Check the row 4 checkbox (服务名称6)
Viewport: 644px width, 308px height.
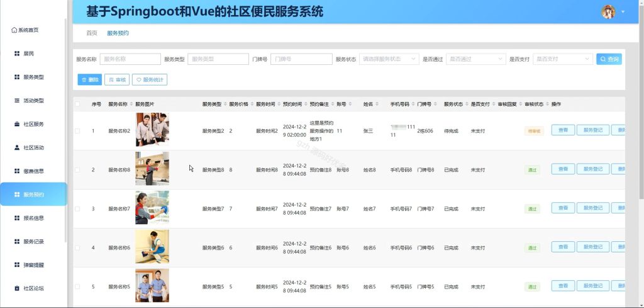coord(77,248)
